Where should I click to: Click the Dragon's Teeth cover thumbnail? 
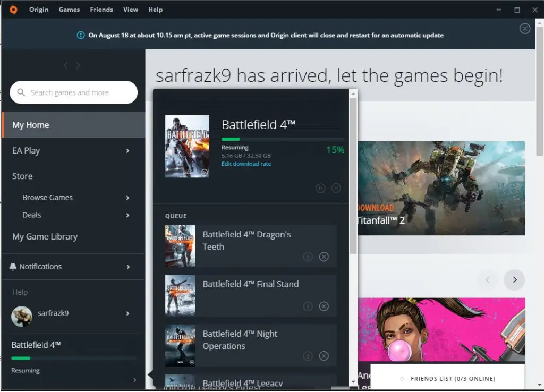coord(180,246)
